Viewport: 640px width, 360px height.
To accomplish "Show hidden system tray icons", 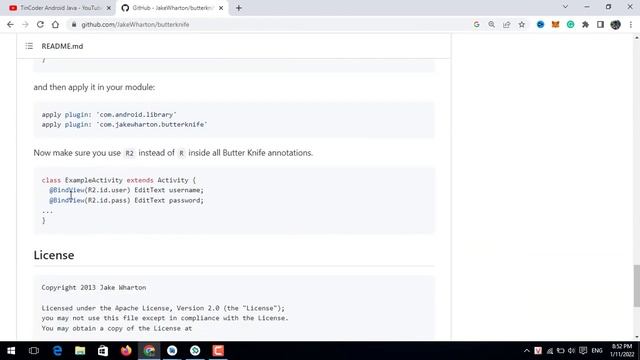I will coord(527,351).
